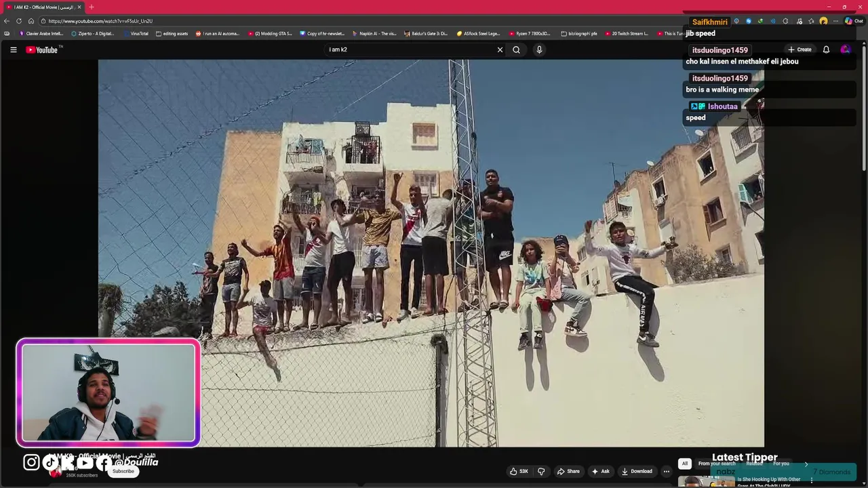Open the editing assets bookmark folder
The height and width of the screenshot is (488, 868).
pos(172,33)
